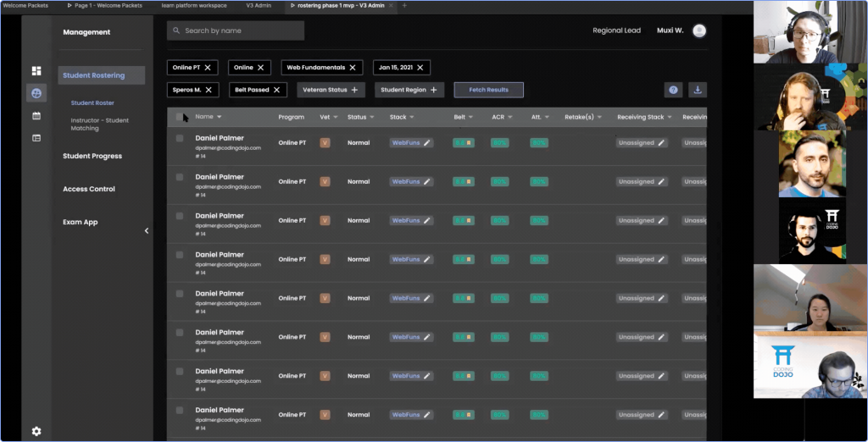Remove the standalone Online filter chip
This screenshot has height=442, width=868.
point(260,68)
